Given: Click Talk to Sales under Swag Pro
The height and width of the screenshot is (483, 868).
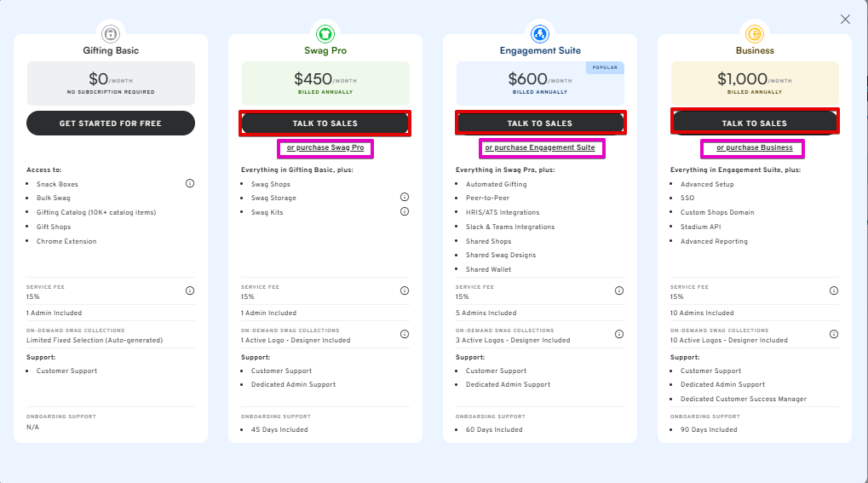Looking at the screenshot, I should click(325, 123).
